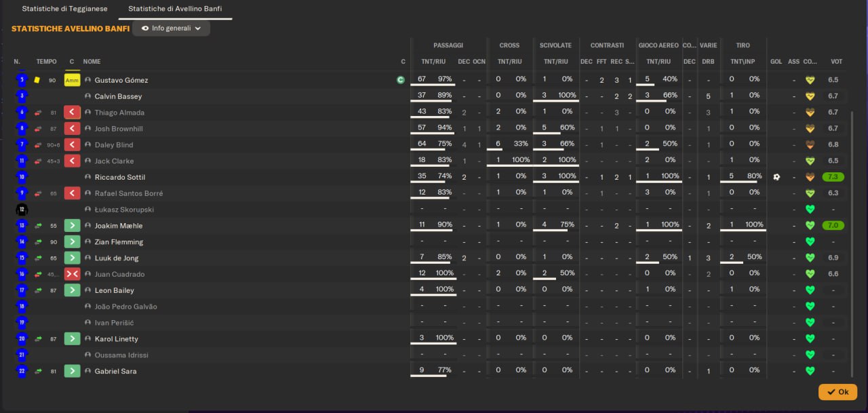
Task: Click Łukasz Skorupski's black number 12 shirt
Action: [22, 210]
